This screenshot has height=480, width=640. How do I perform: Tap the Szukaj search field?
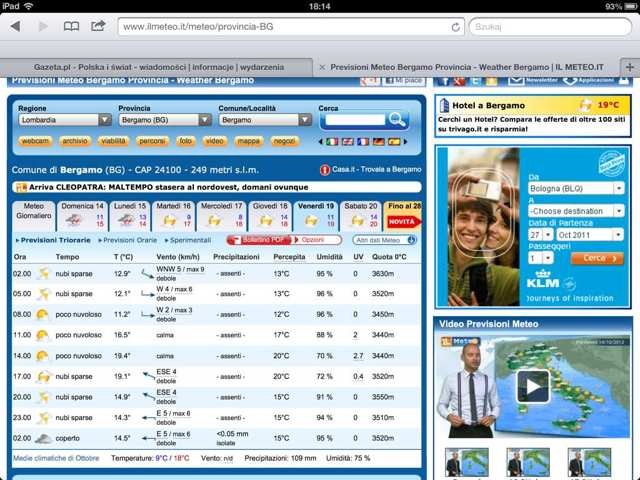[550, 27]
